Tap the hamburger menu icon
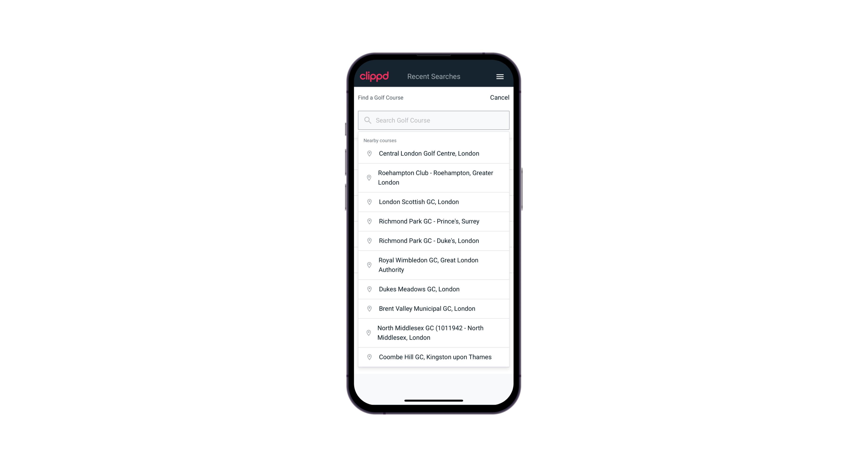Screen dimensions: 868x467 point(500,76)
